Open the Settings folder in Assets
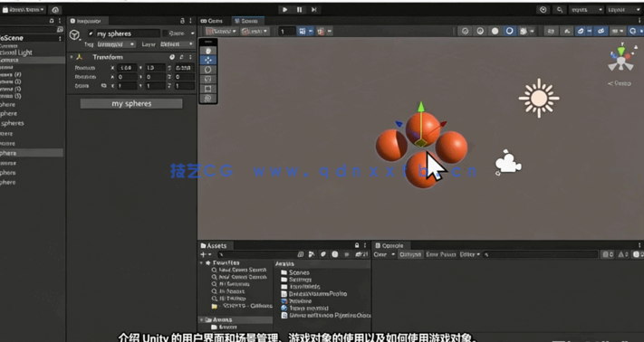 click(x=296, y=280)
